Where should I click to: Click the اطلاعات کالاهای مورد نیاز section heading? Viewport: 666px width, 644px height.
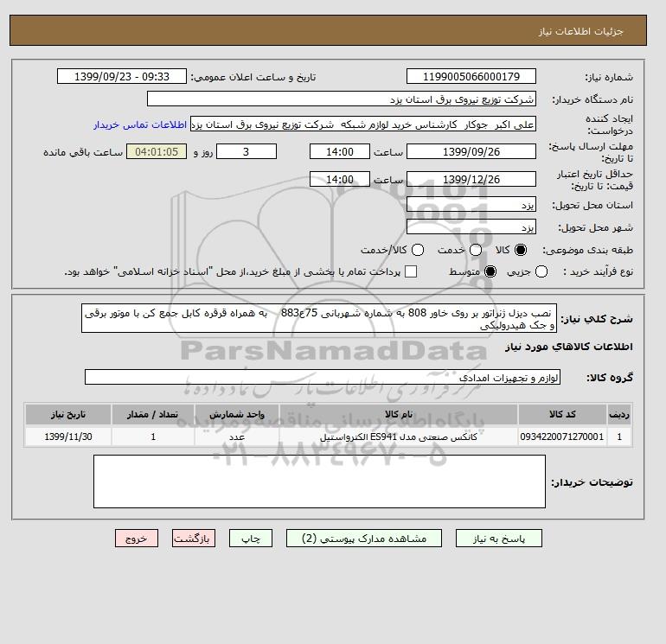(569, 347)
